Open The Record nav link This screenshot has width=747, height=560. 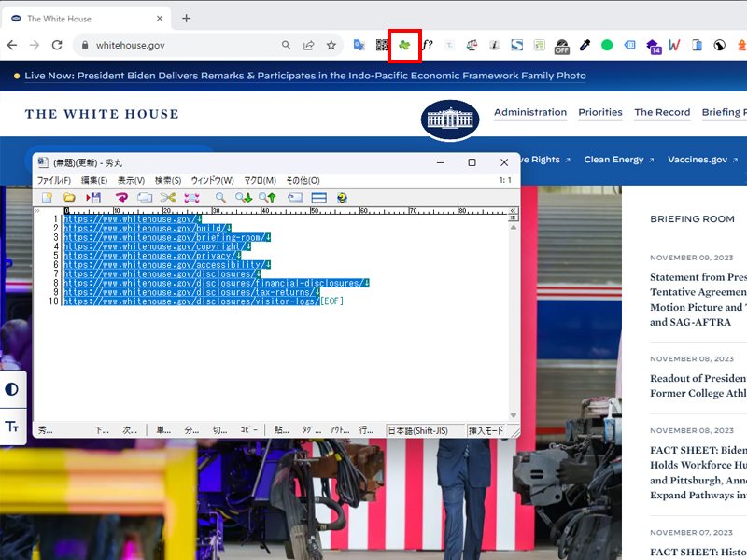662,112
